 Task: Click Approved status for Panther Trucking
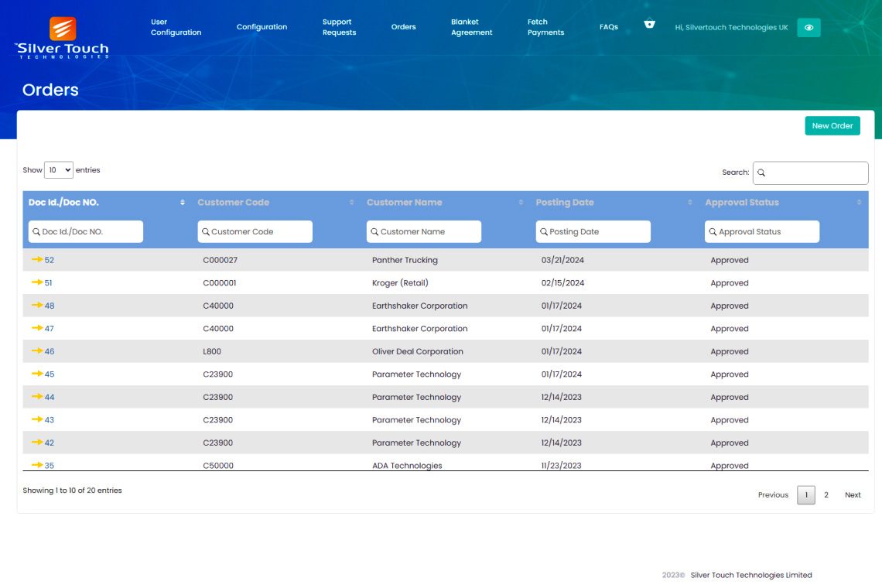coord(729,260)
